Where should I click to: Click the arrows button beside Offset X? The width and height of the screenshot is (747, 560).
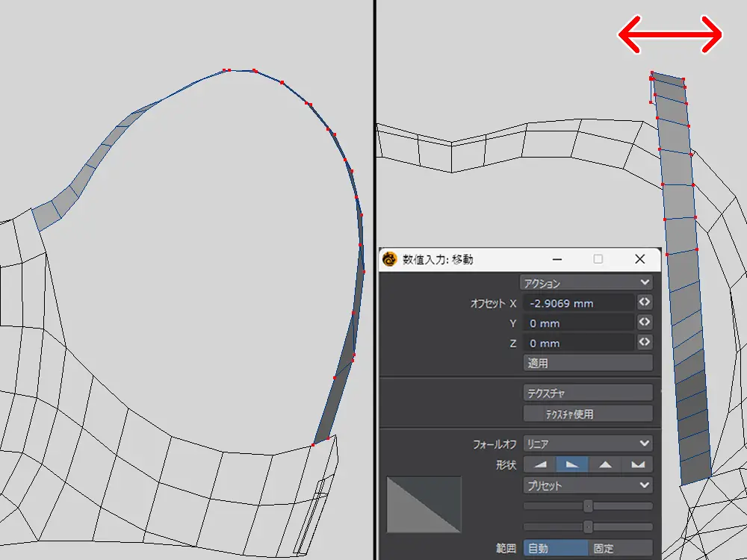[644, 302]
